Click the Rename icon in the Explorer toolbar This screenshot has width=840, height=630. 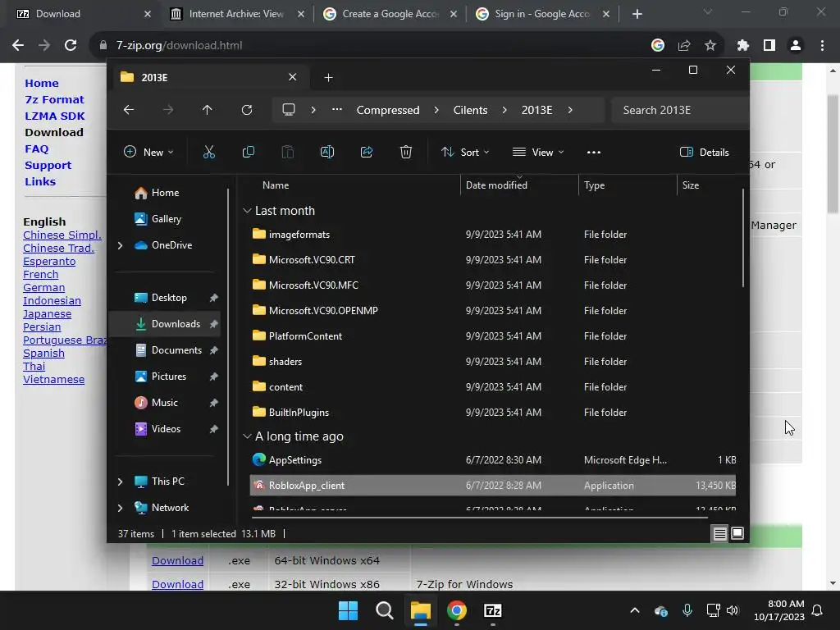326,152
